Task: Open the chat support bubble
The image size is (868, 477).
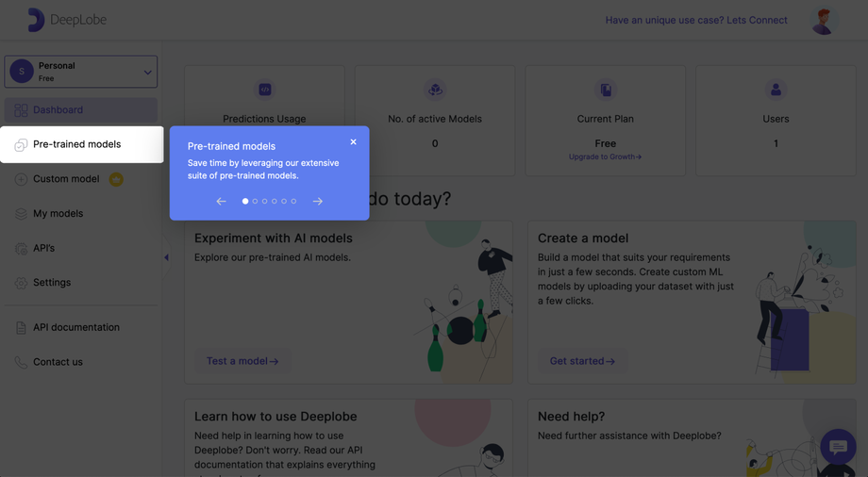Action: click(837, 446)
